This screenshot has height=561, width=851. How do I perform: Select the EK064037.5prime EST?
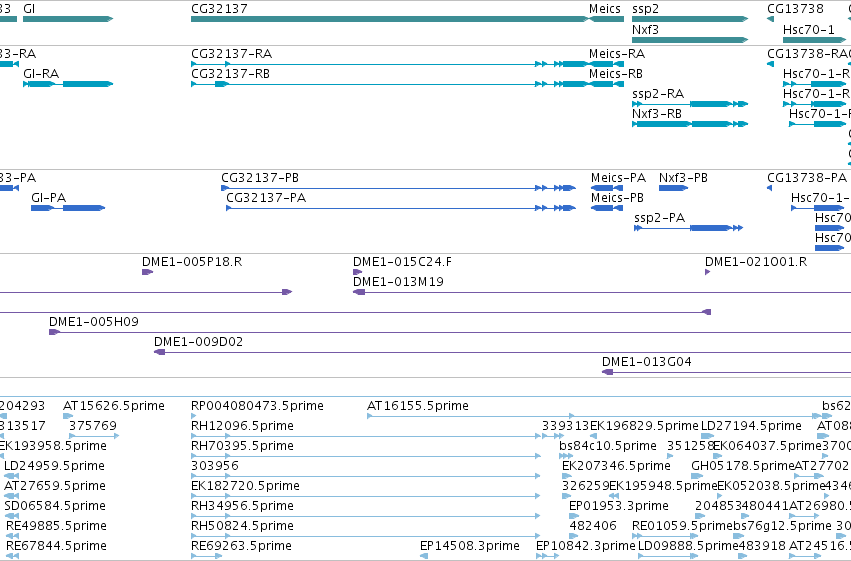pyautogui.click(x=717, y=456)
